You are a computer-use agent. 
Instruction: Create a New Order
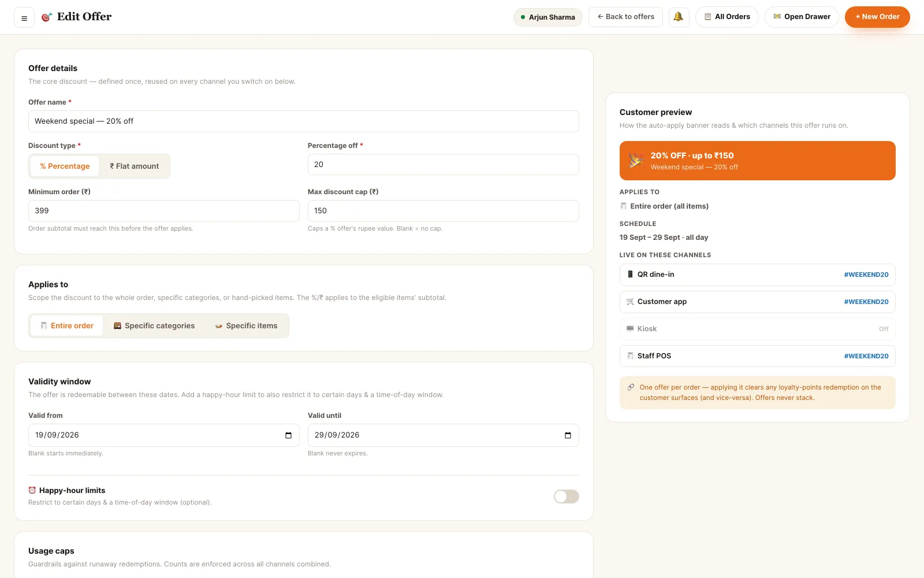point(877,17)
